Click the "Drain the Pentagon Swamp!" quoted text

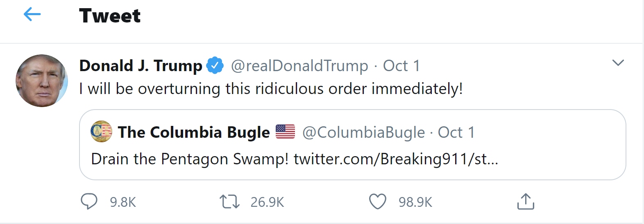190,159
